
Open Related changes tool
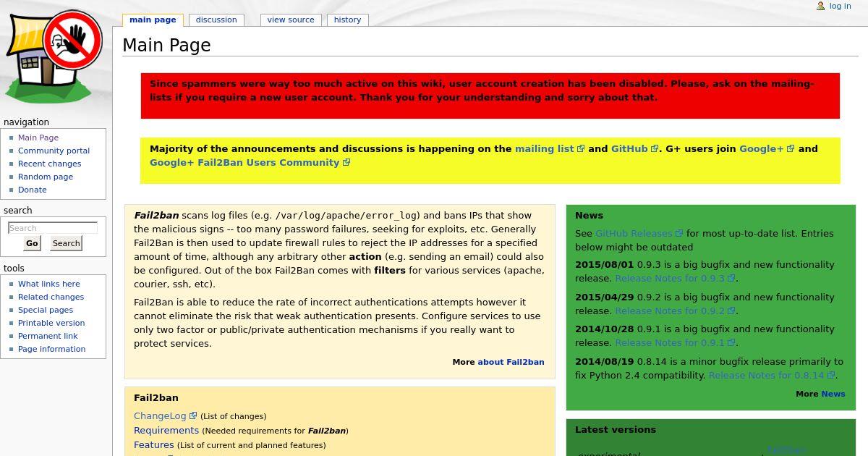tap(51, 297)
